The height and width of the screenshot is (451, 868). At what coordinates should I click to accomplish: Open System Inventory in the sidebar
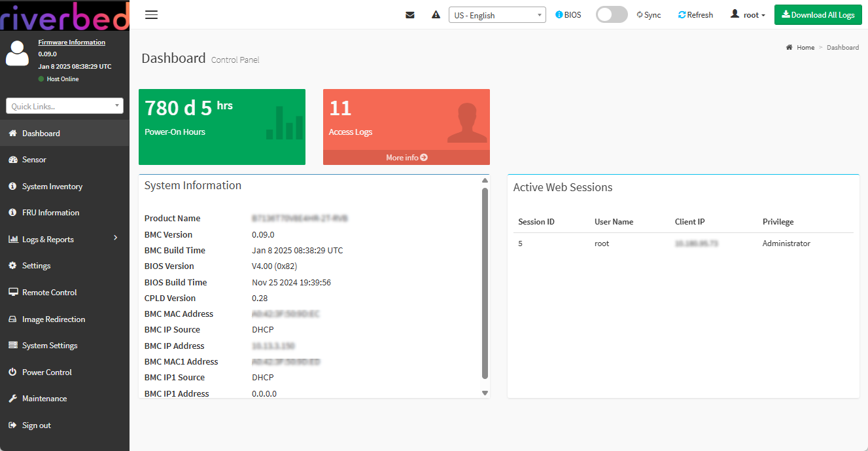coord(52,187)
